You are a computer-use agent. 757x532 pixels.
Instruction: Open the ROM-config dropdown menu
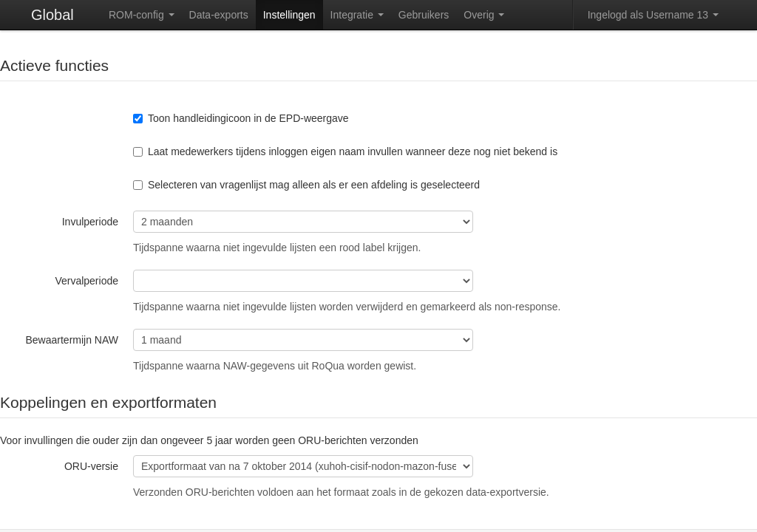tap(141, 15)
